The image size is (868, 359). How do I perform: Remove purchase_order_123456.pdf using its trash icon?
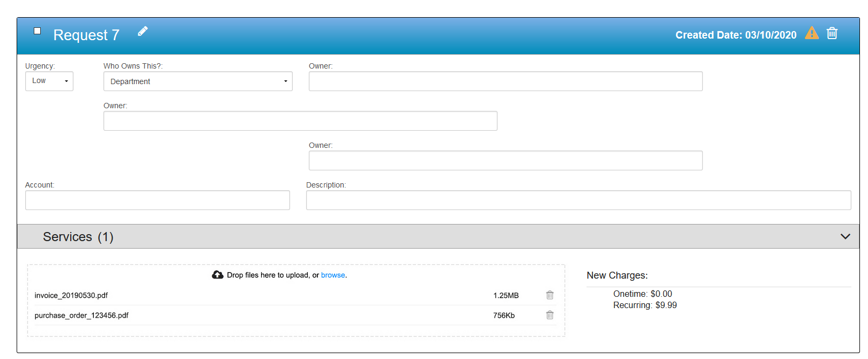pos(550,315)
